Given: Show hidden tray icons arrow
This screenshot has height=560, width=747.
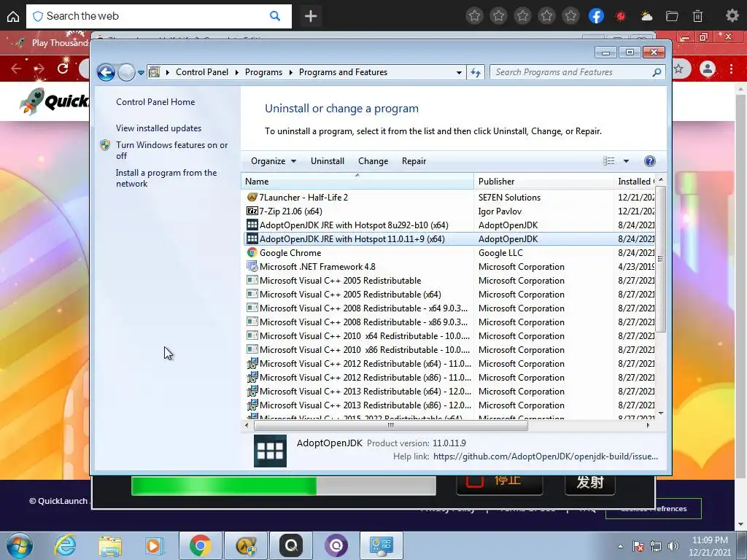Looking at the screenshot, I should pyautogui.click(x=620, y=546).
